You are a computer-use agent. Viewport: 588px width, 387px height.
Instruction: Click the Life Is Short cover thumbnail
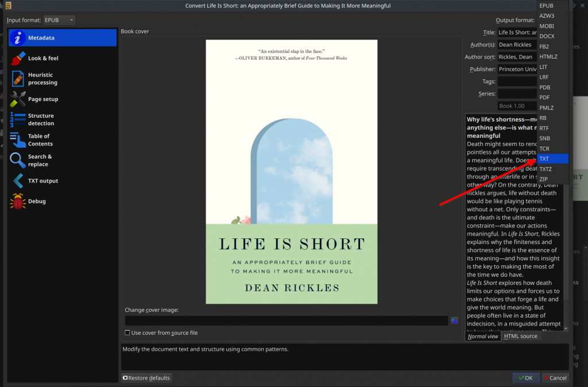click(x=291, y=172)
